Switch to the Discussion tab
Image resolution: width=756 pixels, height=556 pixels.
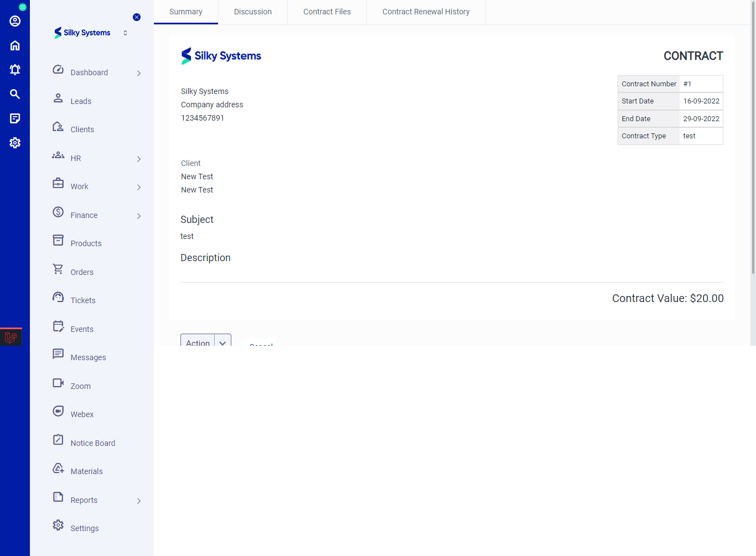[x=252, y=12]
